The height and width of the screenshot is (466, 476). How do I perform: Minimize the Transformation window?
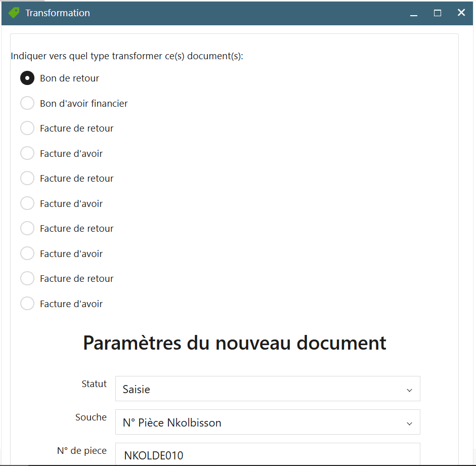(413, 13)
